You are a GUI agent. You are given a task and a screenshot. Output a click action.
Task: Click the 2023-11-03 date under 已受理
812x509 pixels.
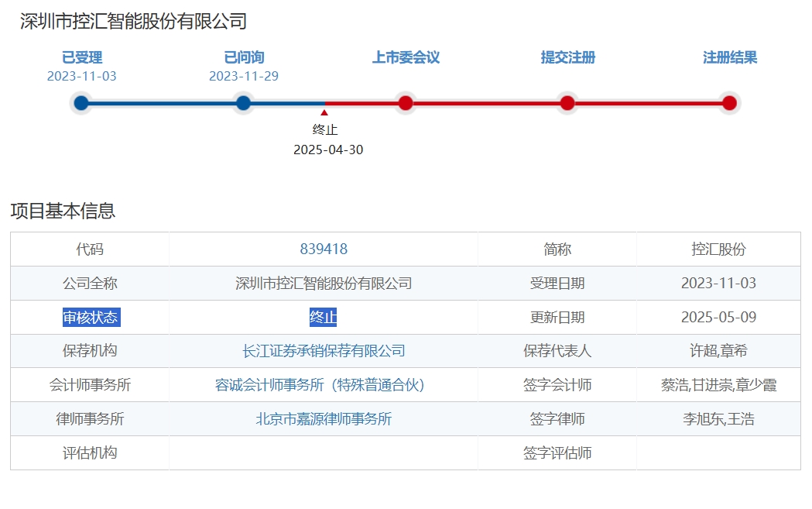pos(82,76)
